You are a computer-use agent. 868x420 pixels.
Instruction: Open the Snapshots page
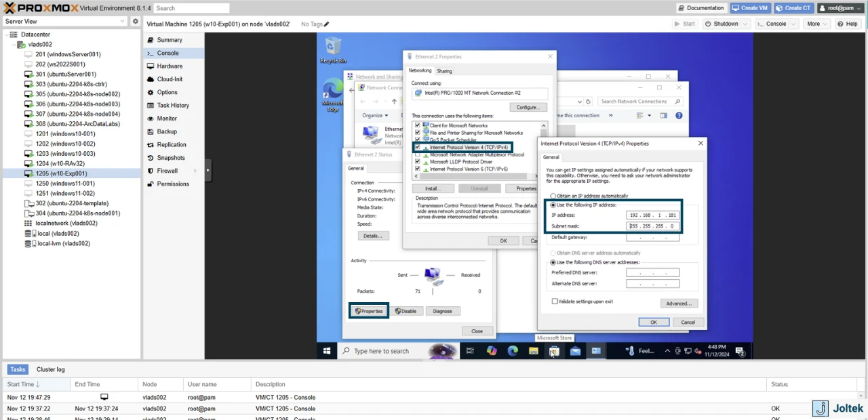[x=171, y=158]
